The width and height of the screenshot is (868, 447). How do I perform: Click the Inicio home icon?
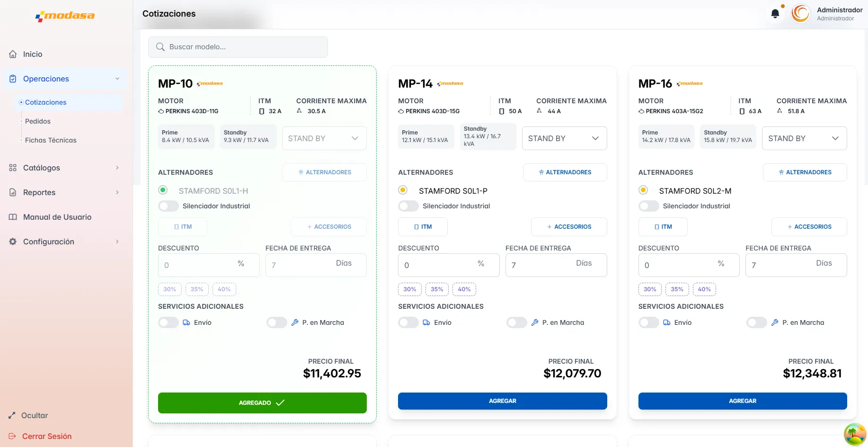[13, 54]
